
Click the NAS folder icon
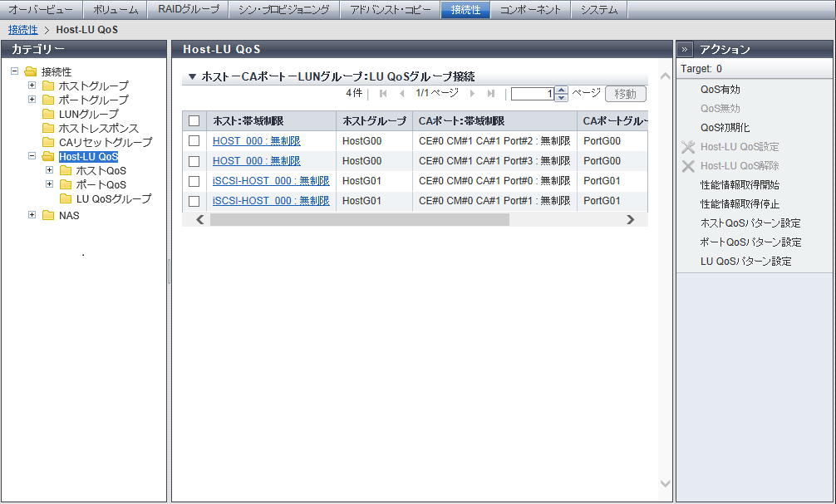click(48, 216)
